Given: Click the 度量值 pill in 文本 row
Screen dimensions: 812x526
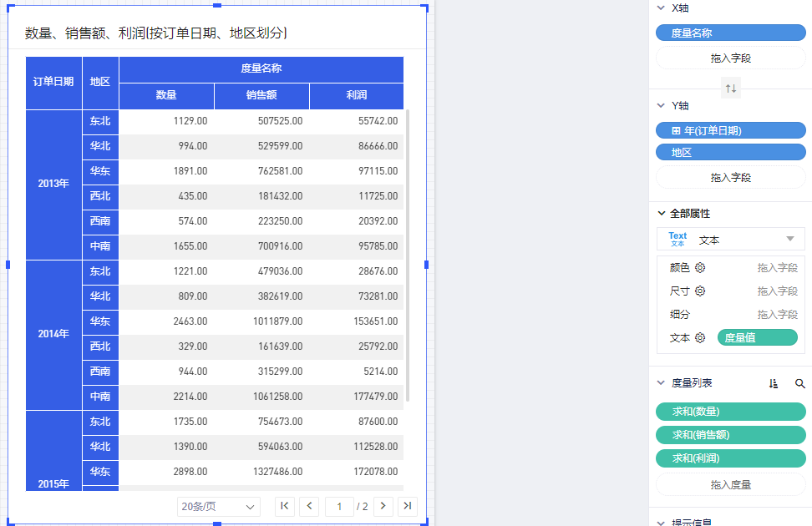Looking at the screenshot, I should (x=757, y=338).
